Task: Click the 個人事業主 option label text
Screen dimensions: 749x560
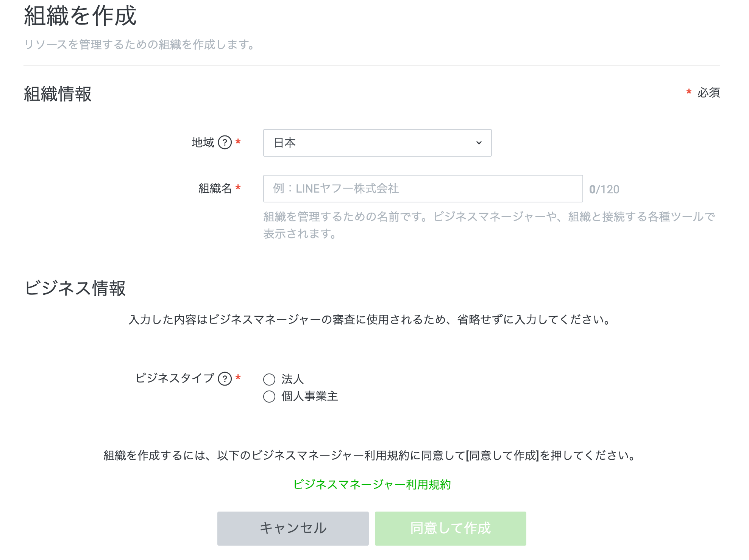Action: tap(309, 397)
